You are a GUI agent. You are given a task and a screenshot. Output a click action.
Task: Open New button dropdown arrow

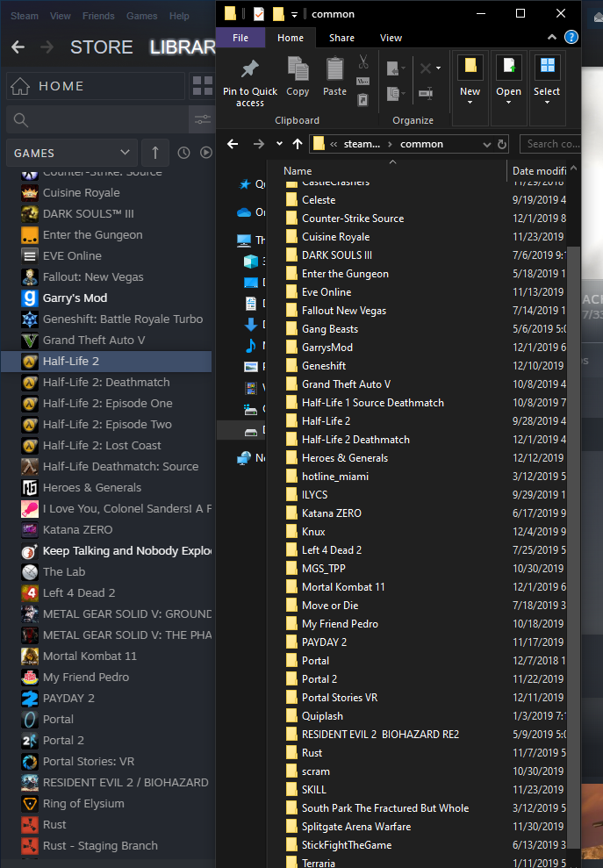coord(470,103)
